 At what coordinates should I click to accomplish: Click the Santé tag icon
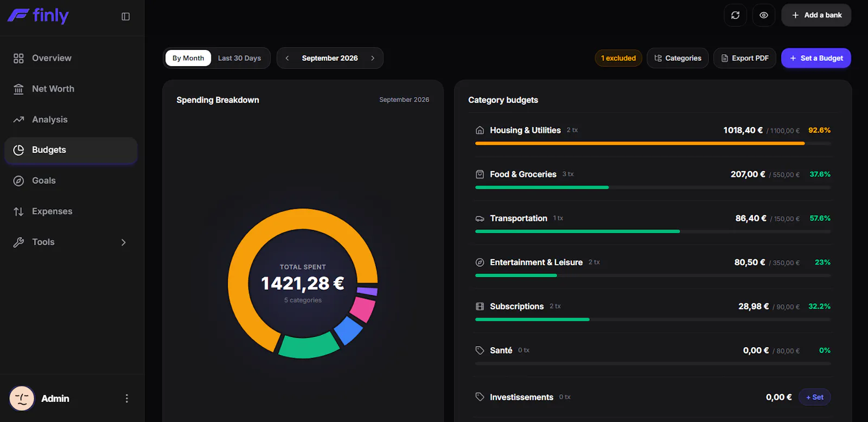pyautogui.click(x=480, y=350)
